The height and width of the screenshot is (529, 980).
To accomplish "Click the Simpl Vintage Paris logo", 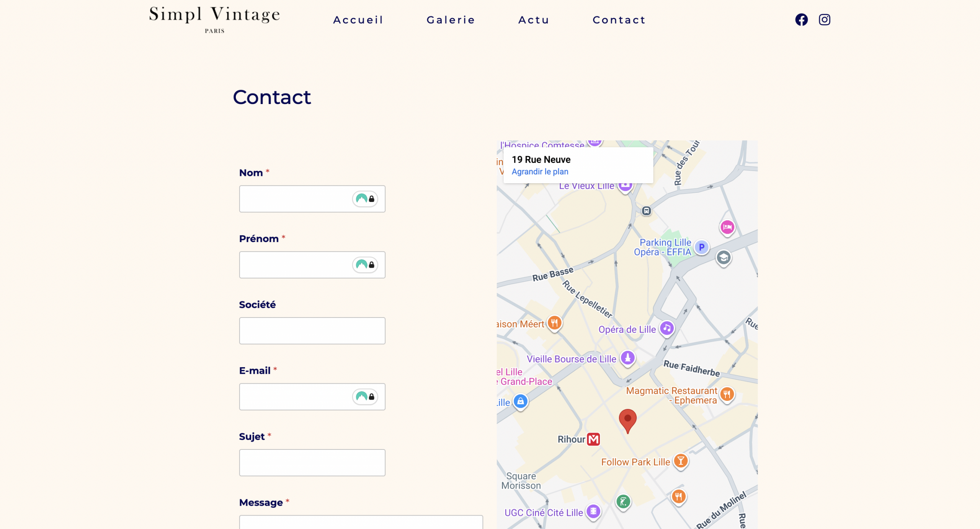I will tap(214, 19).
